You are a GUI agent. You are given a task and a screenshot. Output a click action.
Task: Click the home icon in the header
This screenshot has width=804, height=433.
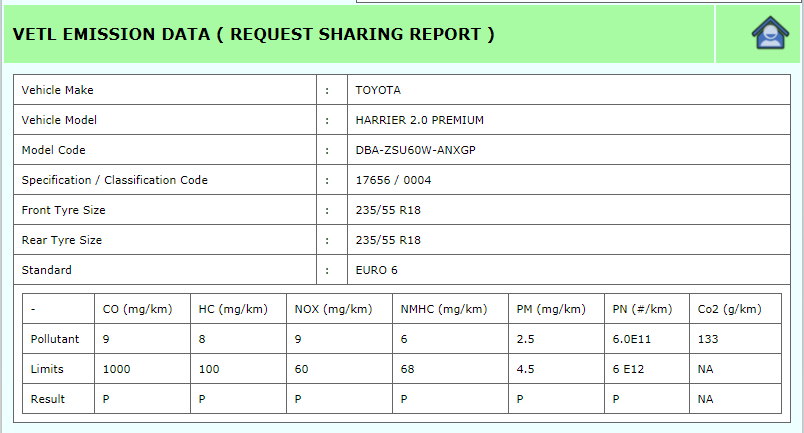tap(769, 33)
